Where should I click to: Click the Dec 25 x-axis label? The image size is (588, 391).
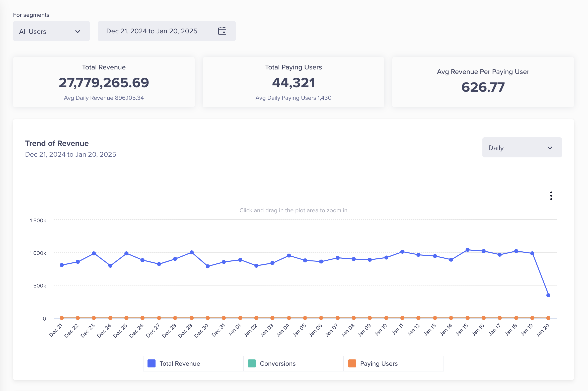120,330
